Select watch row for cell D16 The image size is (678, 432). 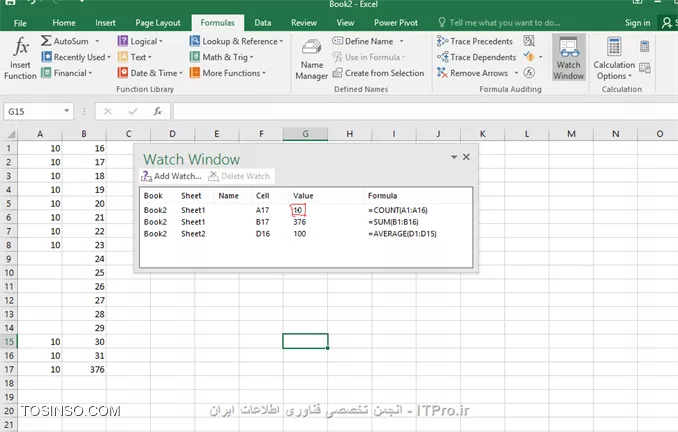click(306, 234)
